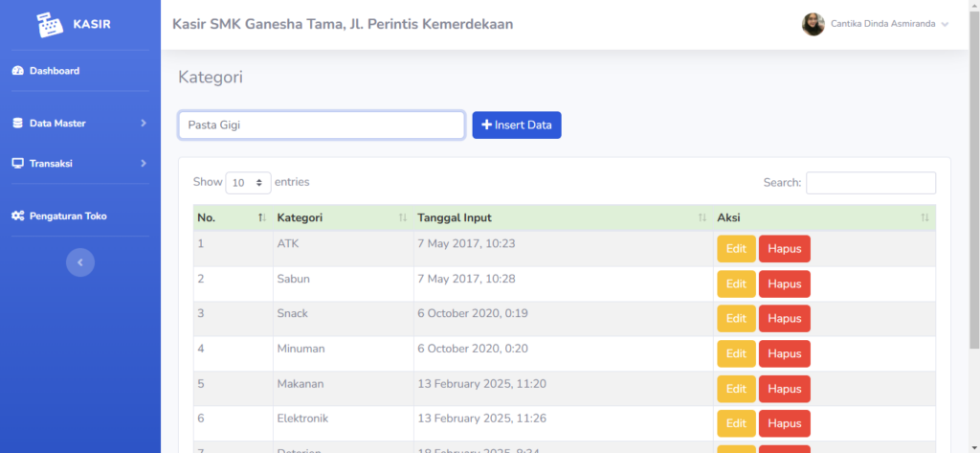Click user name Cantika Dinda Asmiranda
980x453 pixels.
tap(882, 24)
